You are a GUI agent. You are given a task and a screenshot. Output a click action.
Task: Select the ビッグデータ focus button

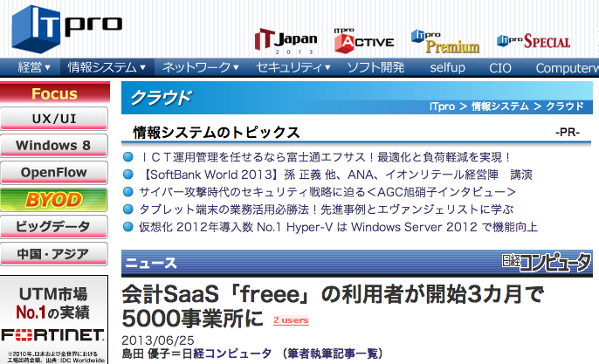coord(54,227)
